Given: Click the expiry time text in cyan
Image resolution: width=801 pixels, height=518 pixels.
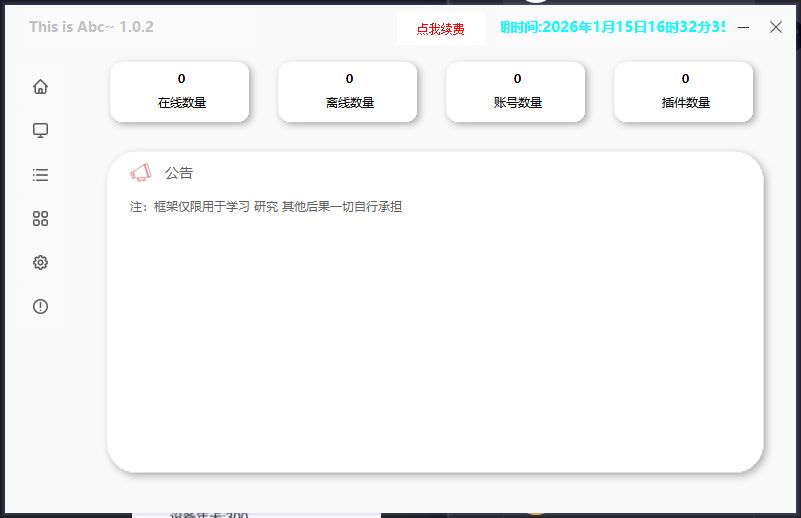Looking at the screenshot, I should 612,27.
